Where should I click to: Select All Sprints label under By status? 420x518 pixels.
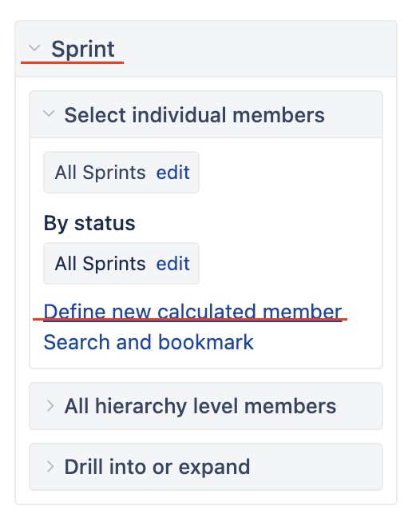(101, 264)
